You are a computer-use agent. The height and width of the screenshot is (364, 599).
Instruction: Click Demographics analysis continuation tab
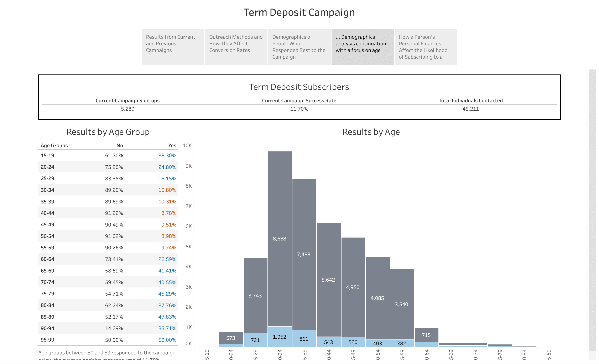(x=362, y=47)
